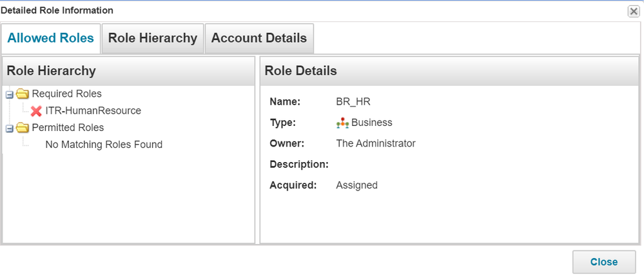Click the Role Details panel header
Viewport: 644px width, 275px height.
pyautogui.click(x=449, y=71)
